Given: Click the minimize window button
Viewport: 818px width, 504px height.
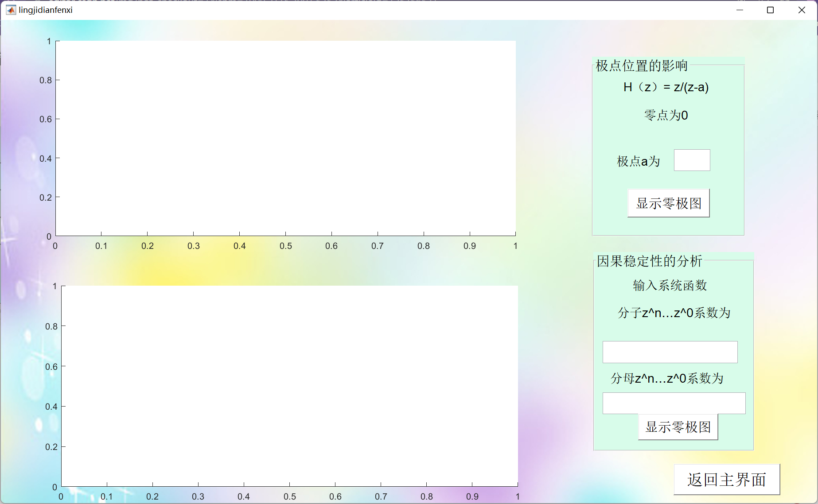Looking at the screenshot, I should pos(739,9).
